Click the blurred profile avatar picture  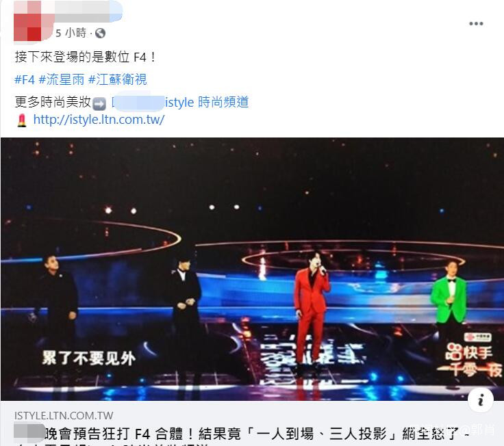pyautogui.click(x=27, y=21)
